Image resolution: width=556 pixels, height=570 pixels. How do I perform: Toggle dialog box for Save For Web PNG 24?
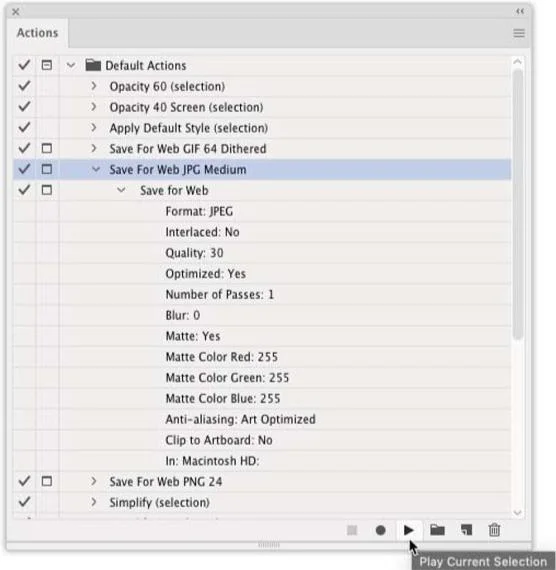click(x=47, y=481)
